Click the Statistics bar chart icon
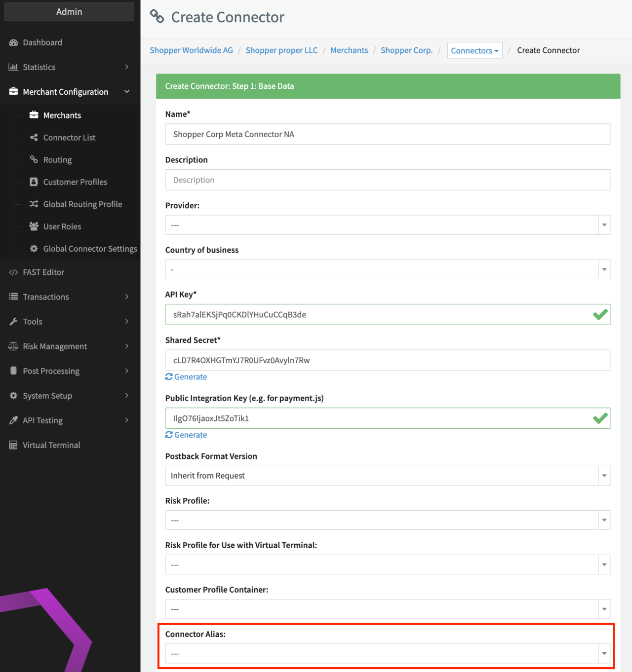The image size is (632, 672). pos(13,67)
